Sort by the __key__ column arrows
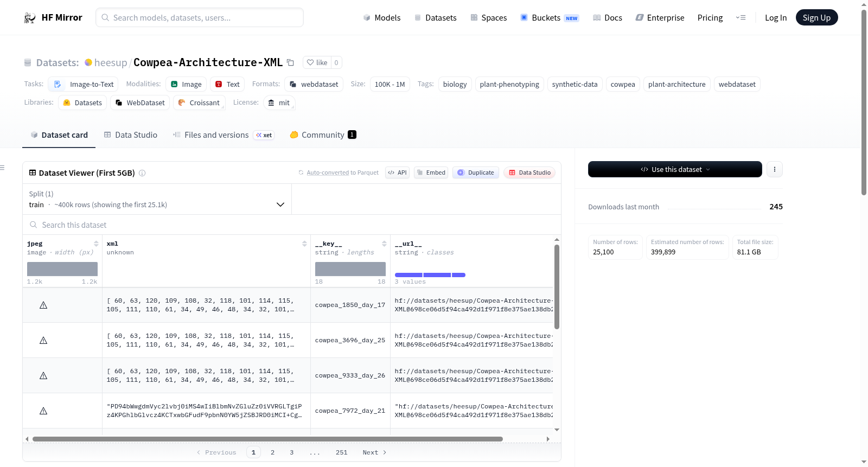The image size is (868, 467). (384, 244)
